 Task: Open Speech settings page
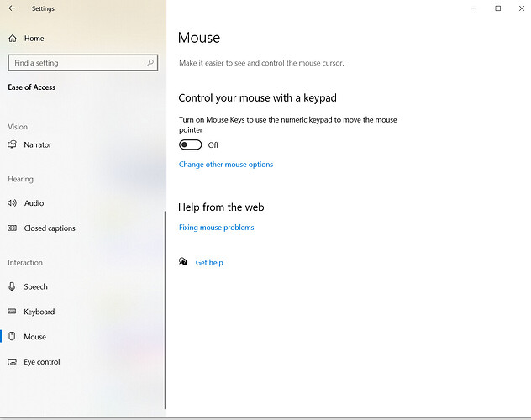[35, 287]
